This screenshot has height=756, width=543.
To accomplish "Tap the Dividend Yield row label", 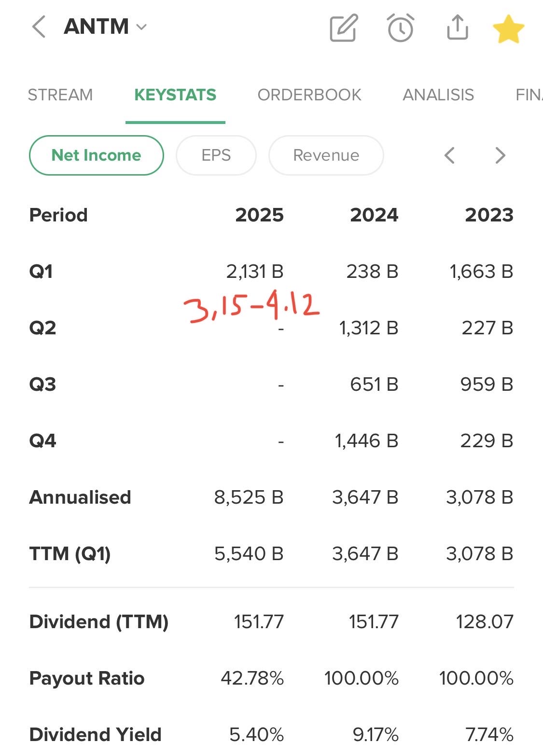I will [x=96, y=735].
